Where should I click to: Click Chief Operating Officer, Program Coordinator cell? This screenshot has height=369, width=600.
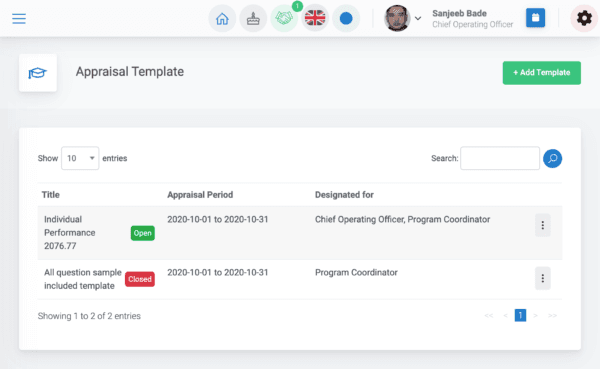[x=402, y=219]
